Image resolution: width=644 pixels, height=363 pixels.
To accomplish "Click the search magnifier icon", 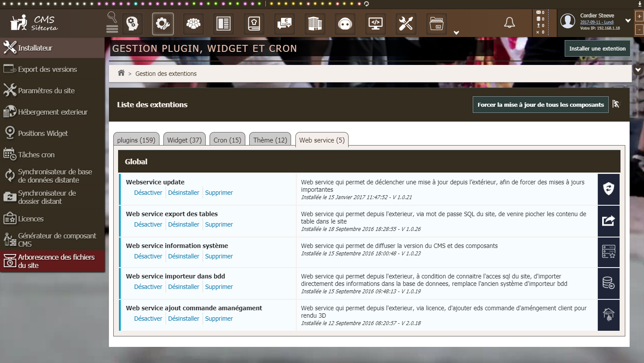I will click(112, 17).
